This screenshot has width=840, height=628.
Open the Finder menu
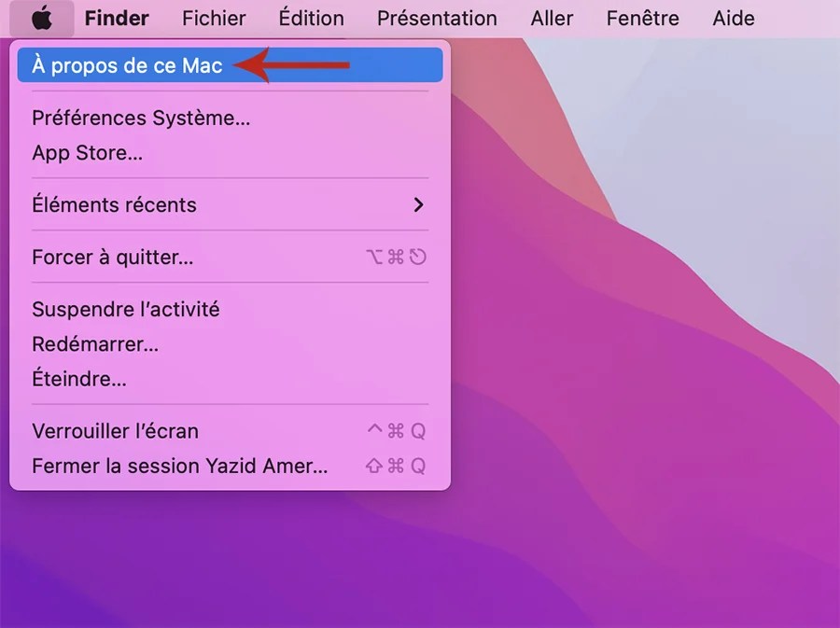click(117, 19)
